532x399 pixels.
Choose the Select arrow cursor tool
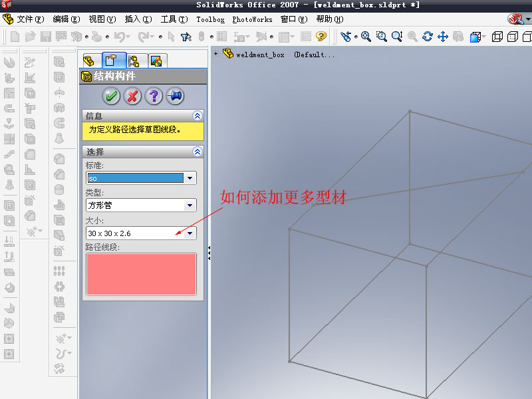click(x=171, y=37)
